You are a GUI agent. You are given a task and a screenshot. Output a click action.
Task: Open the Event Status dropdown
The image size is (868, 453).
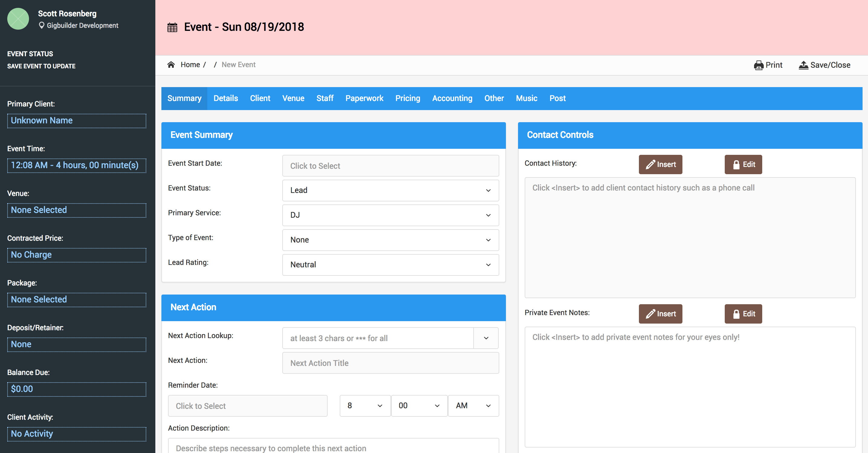(x=390, y=191)
